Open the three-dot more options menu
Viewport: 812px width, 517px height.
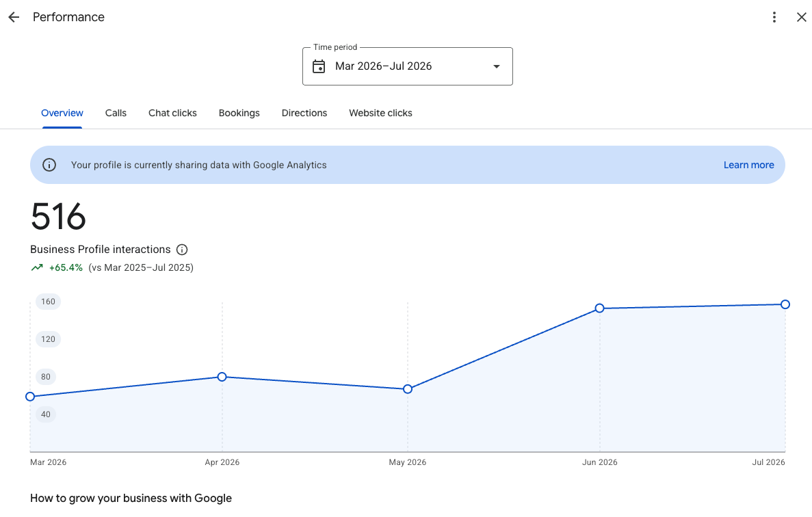click(x=774, y=17)
